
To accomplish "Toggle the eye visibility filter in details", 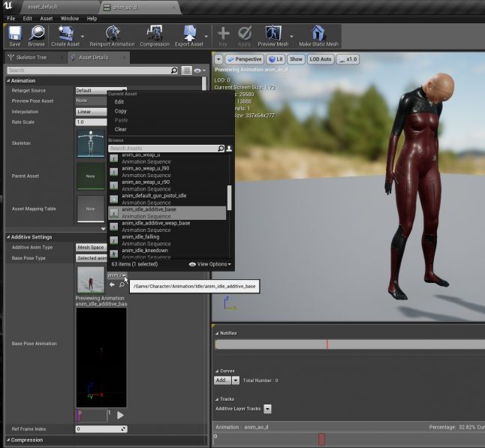I will pos(198,71).
